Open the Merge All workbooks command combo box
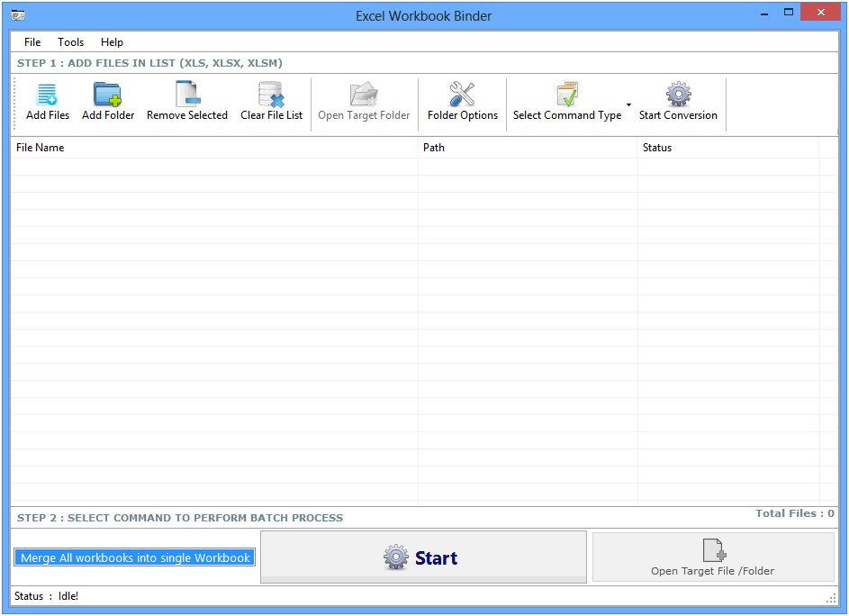Screen dimensions: 849x616 pos(134,557)
